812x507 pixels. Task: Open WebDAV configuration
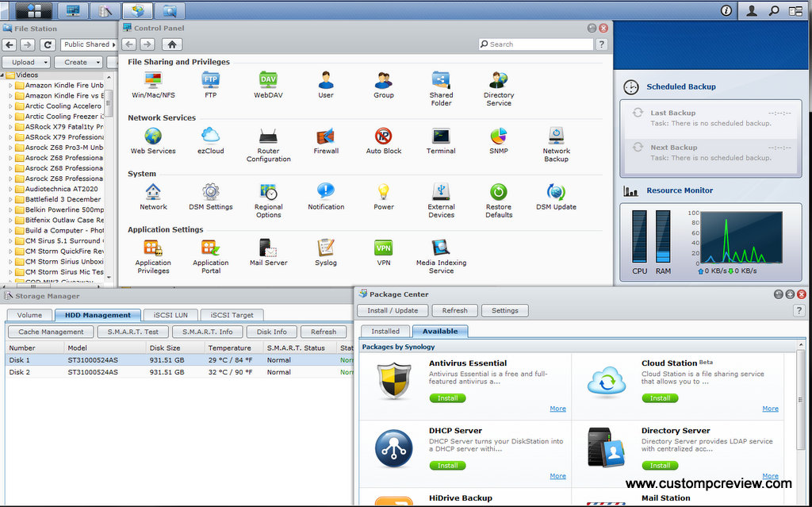pos(268,84)
